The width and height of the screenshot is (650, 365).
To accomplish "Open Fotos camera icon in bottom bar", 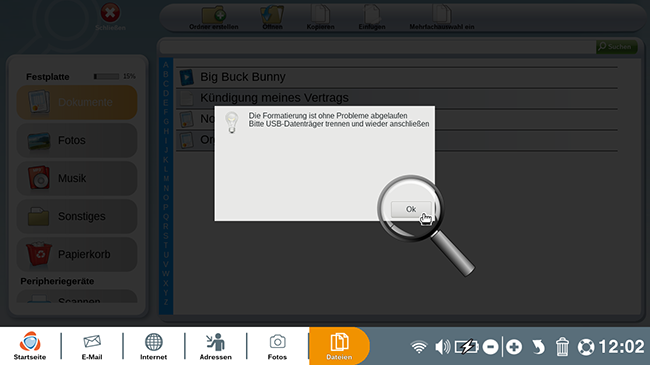I will pyautogui.click(x=277, y=346).
